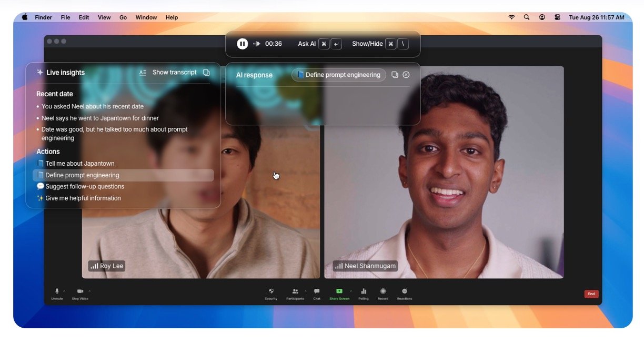Expand Share Screen options arrow
The image size is (644, 343).
point(351,290)
